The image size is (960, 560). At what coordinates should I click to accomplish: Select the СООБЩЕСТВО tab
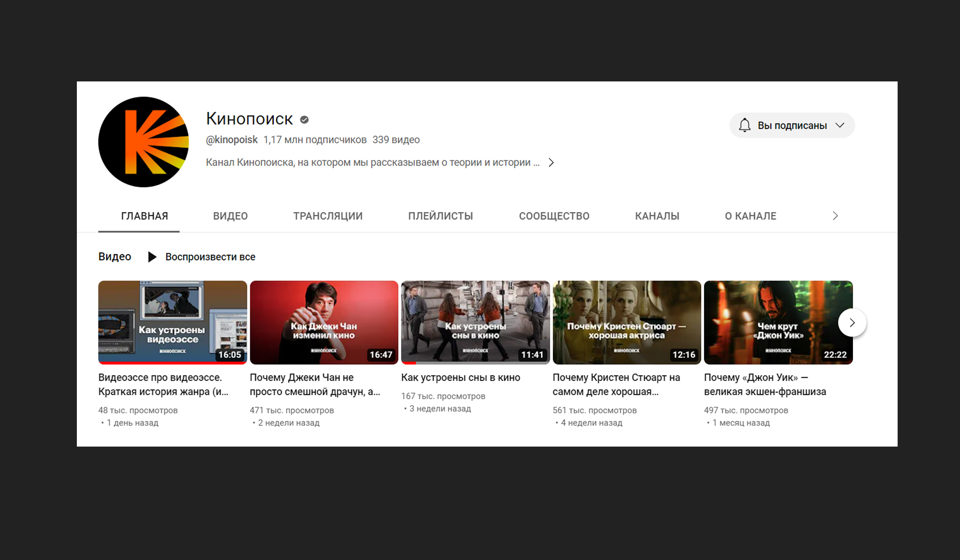[554, 216]
